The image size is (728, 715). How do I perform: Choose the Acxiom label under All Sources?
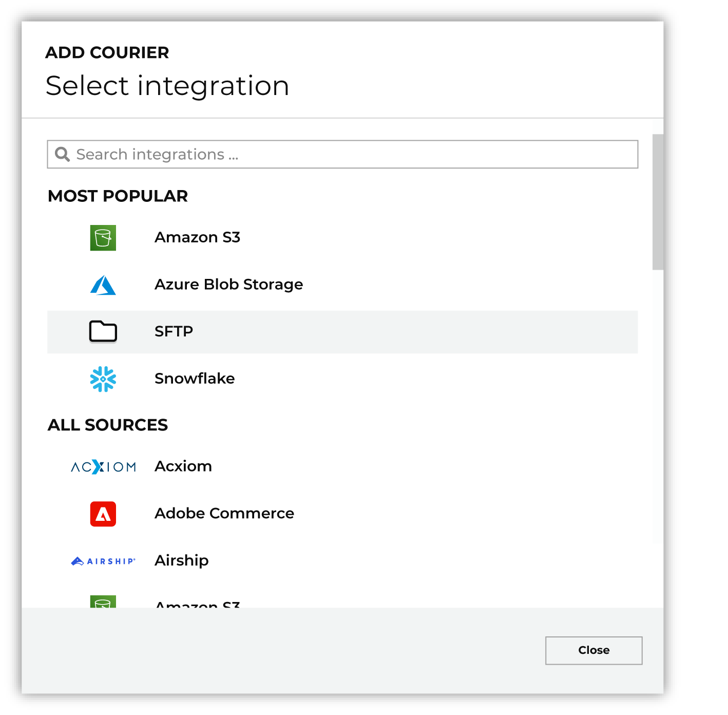pos(183,466)
